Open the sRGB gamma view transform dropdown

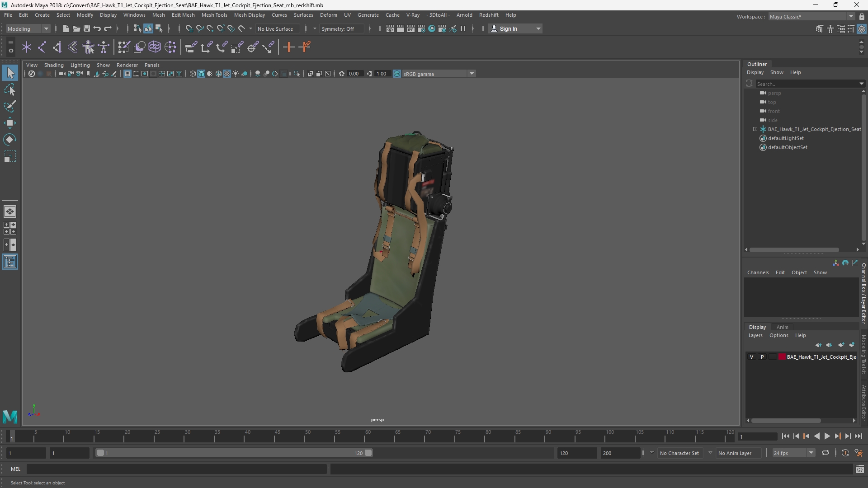coord(439,74)
